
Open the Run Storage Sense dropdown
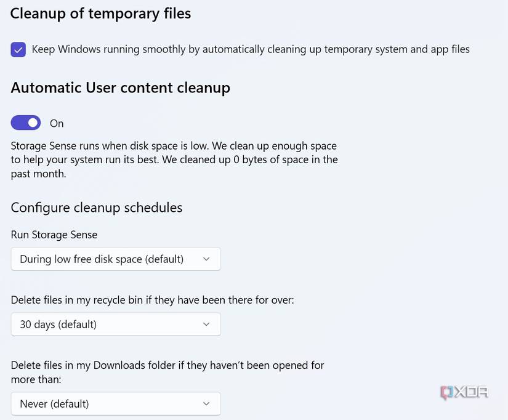(115, 259)
